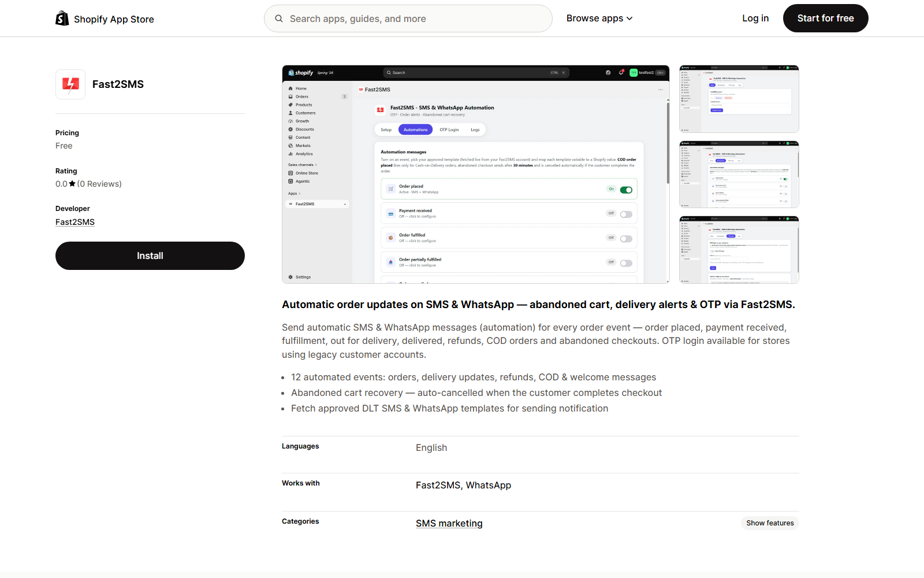The height and width of the screenshot is (578, 924).
Task: Click the search field in the preview's admin top bar
Action: point(476,72)
